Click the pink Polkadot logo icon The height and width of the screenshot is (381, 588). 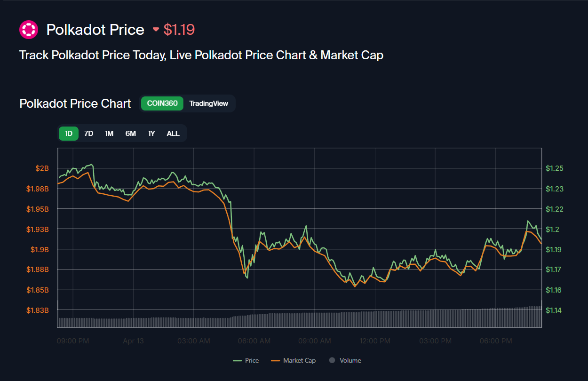pyautogui.click(x=28, y=30)
